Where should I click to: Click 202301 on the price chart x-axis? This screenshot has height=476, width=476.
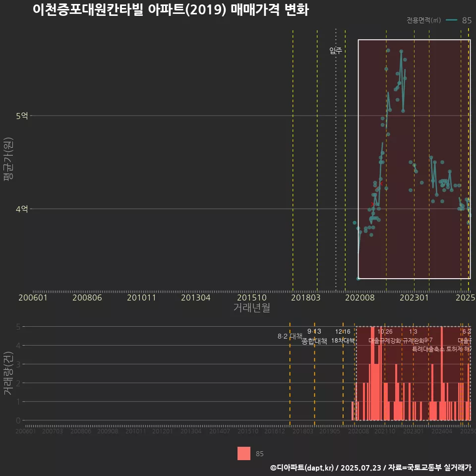point(414,297)
